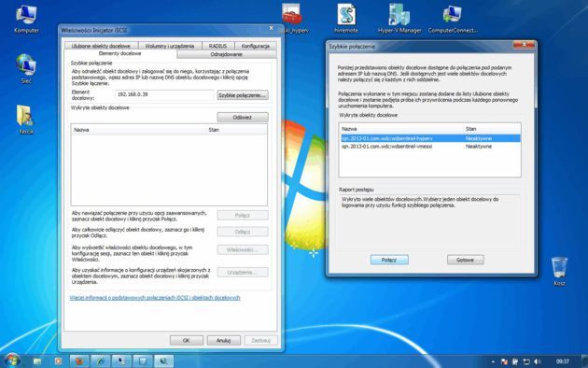This screenshot has width=588, height=368.
Task: Click the Nieaktywne status of the vmesxi target
Action: (479, 147)
